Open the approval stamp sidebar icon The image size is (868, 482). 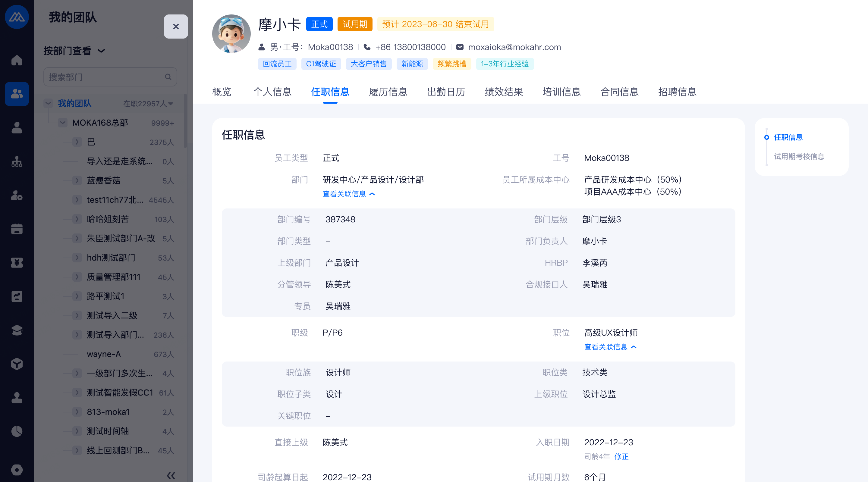pyautogui.click(x=17, y=397)
